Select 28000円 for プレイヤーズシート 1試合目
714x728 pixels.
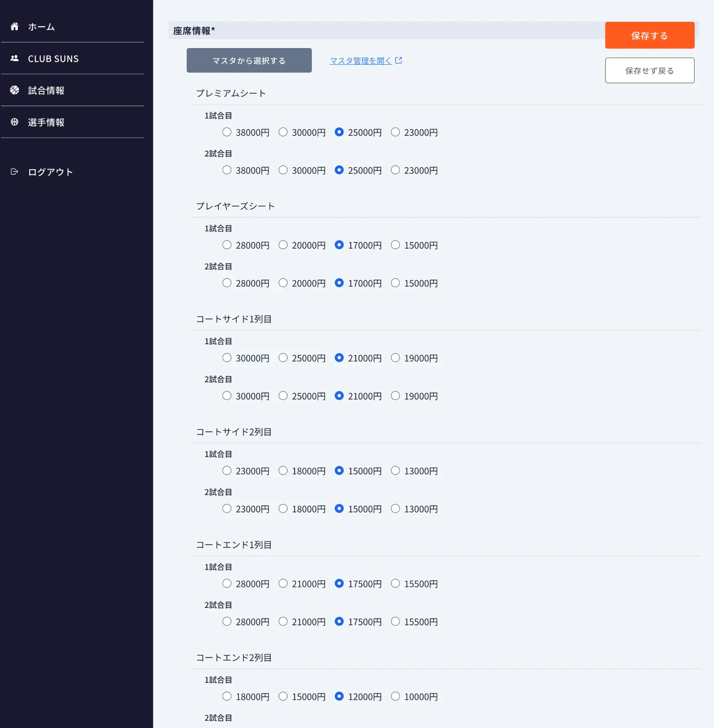tap(226, 245)
